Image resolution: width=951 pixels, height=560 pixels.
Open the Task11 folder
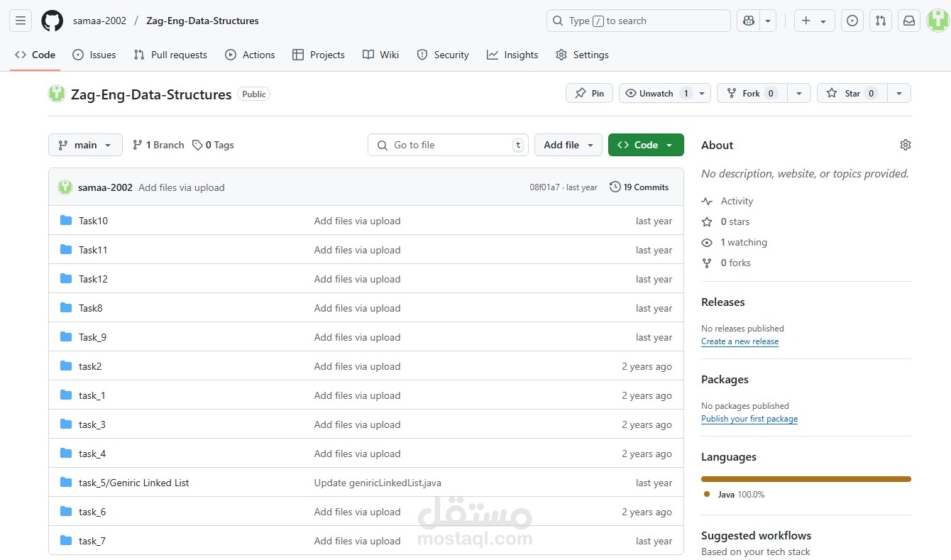tap(93, 250)
